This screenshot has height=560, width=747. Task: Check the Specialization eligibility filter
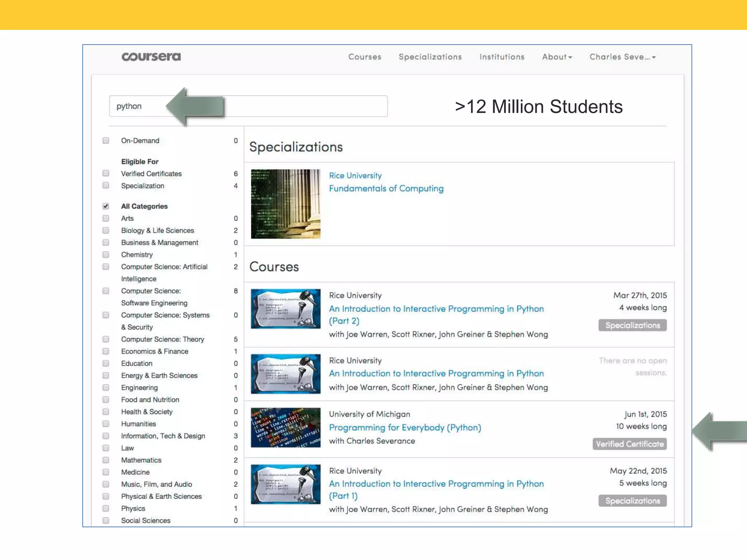106,185
